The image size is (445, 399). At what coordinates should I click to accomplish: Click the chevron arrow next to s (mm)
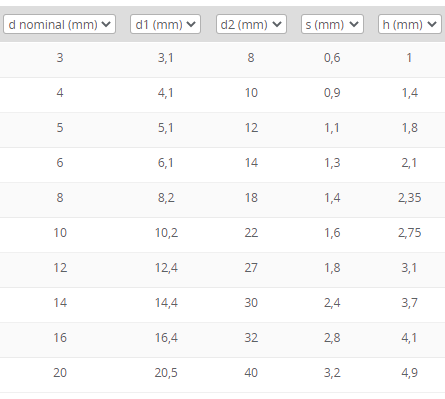tap(354, 24)
